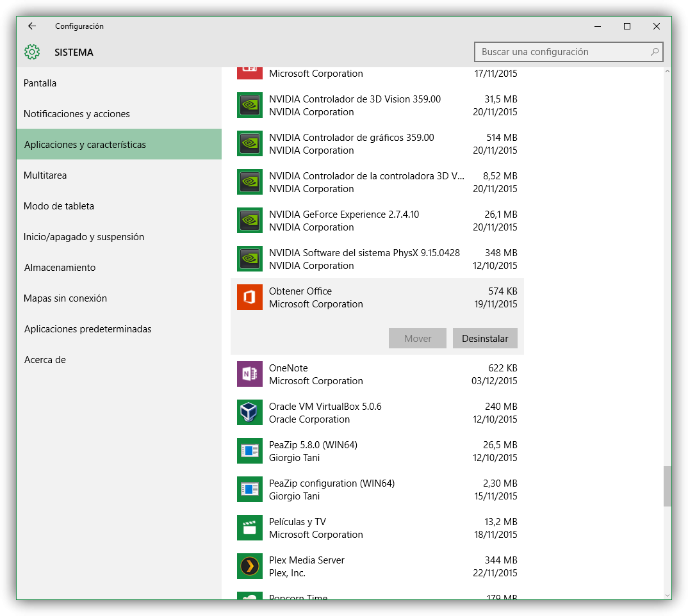Click the greyed Mover button
The height and width of the screenshot is (616, 688).
[x=417, y=338]
